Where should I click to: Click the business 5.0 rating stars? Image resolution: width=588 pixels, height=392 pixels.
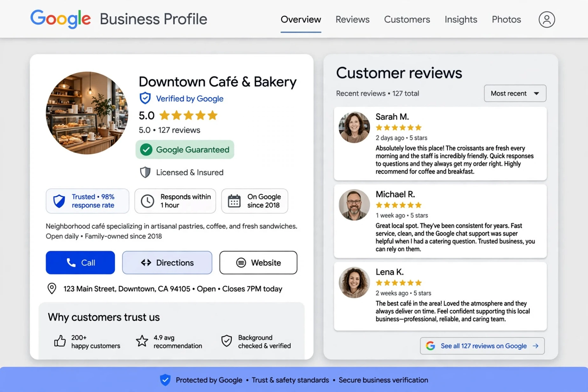[188, 115]
